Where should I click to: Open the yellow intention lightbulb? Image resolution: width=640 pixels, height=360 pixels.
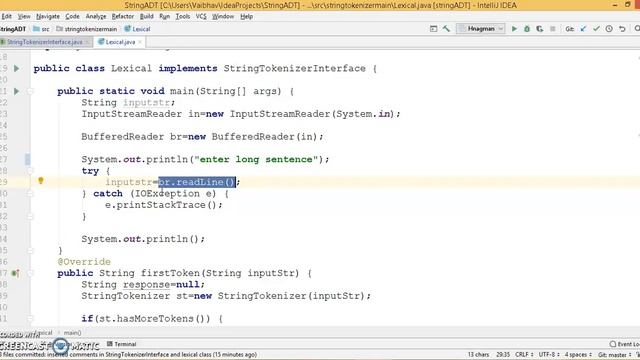pyautogui.click(x=40, y=181)
